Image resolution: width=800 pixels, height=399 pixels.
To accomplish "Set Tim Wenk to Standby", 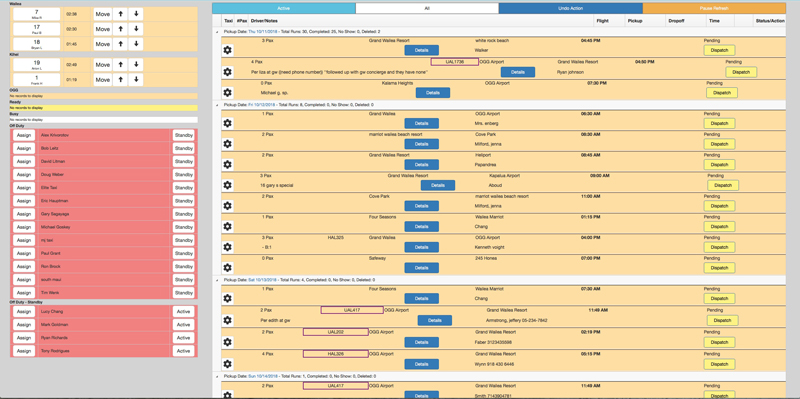I will coord(183,292).
